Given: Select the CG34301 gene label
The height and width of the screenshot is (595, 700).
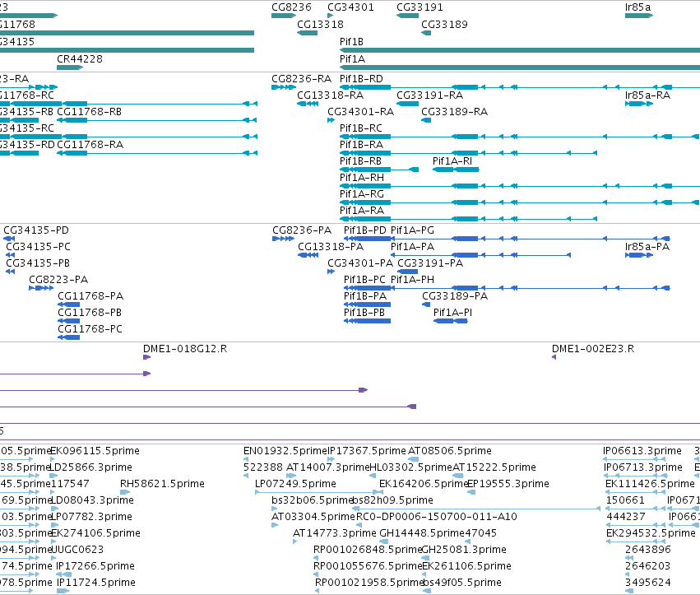Looking at the screenshot, I should tap(350, 7).
